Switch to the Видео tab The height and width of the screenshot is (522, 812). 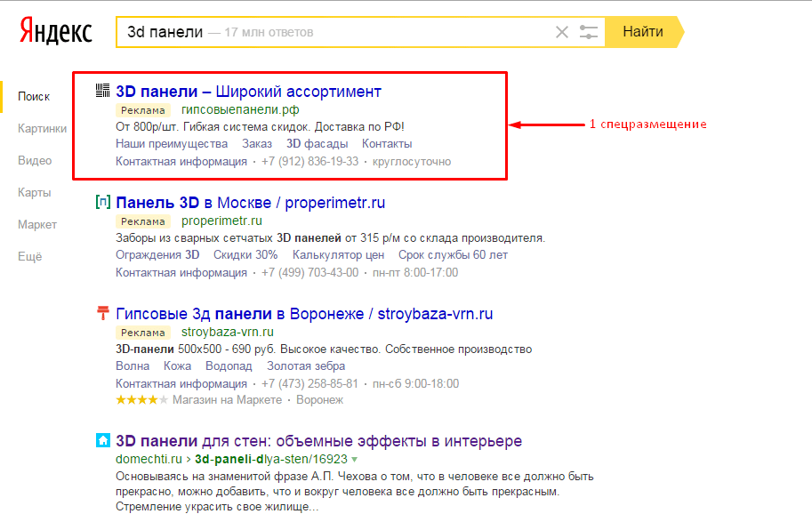(35, 161)
